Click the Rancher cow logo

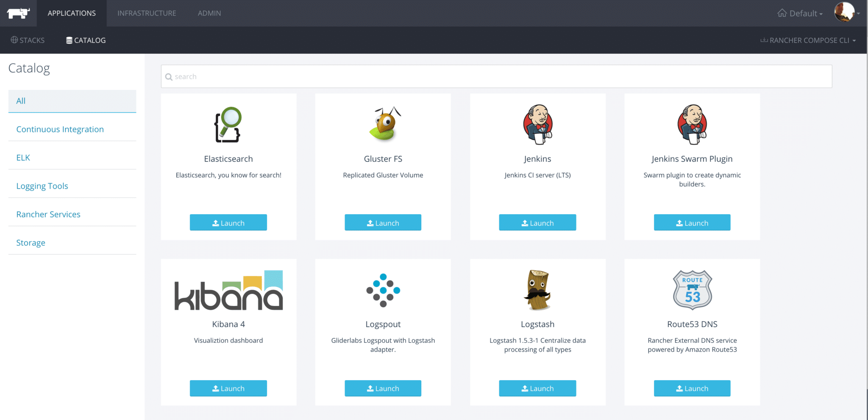pos(18,13)
